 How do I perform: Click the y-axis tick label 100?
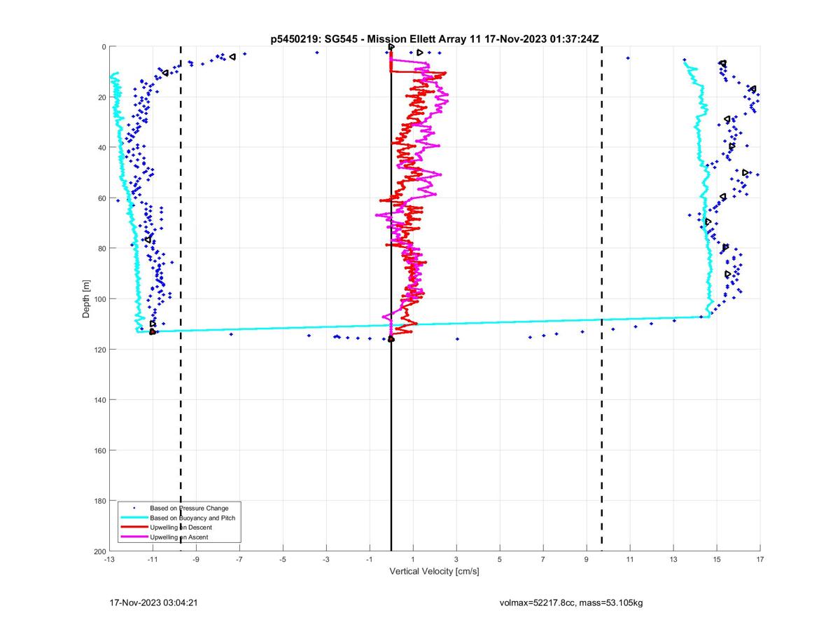pos(99,299)
